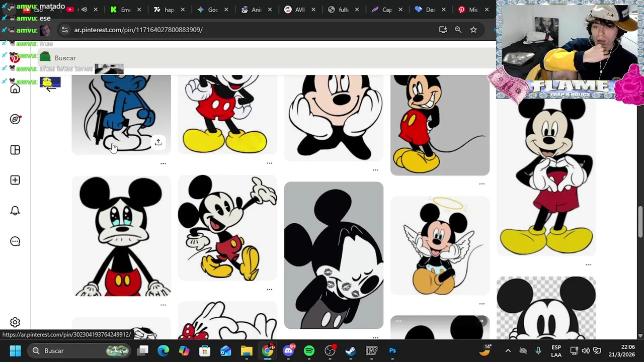This screenshot has height=362, width=644.
Task: Open Pinterest home from sidebar house icon
Action: 15,89
